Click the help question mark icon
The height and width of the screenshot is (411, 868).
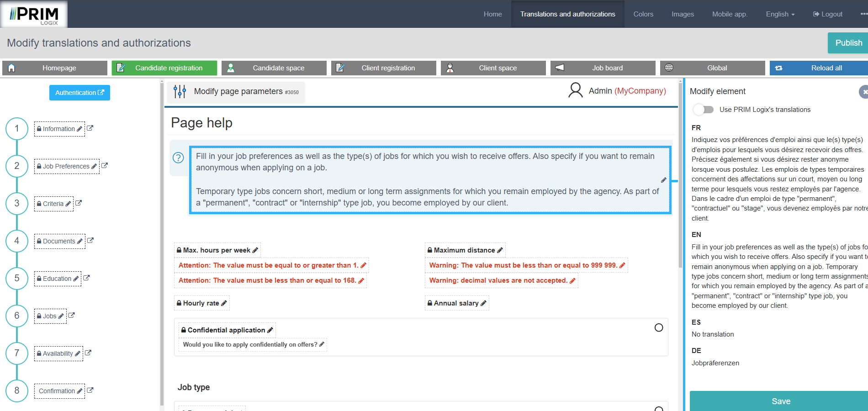178,158
